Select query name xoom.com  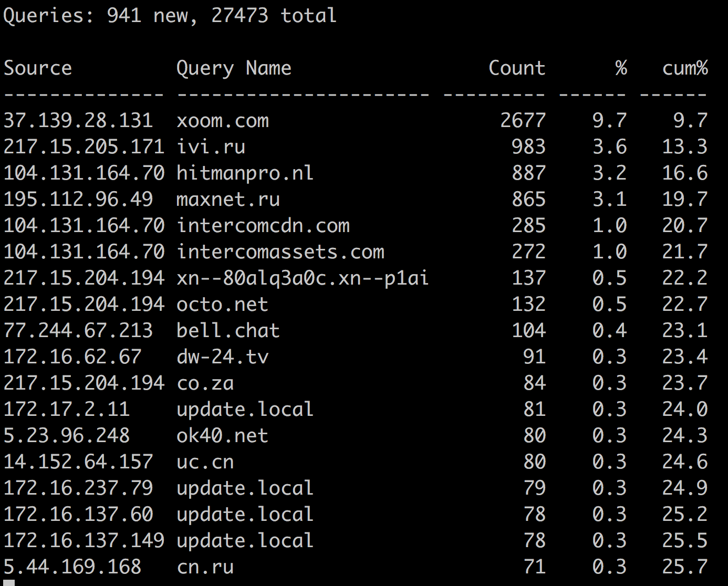[x=223, y=121]
